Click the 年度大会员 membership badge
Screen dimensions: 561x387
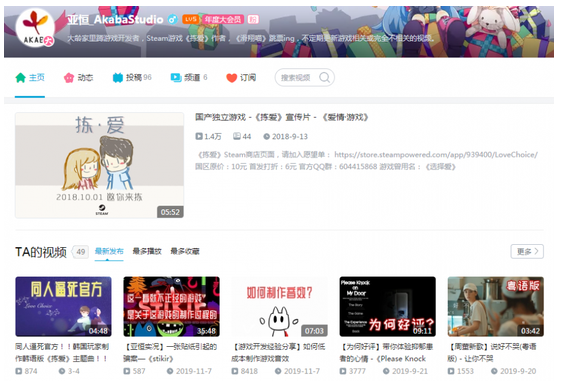click(223, 19)
